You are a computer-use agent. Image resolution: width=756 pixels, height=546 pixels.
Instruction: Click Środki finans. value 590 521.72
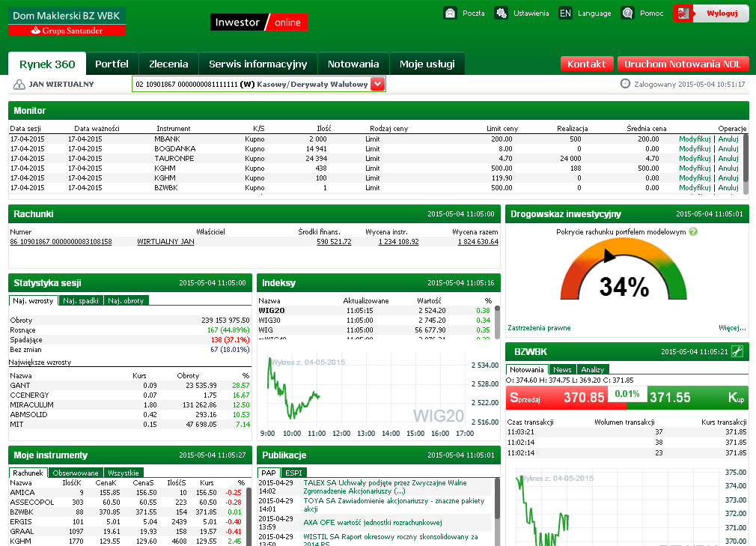pyautogui.click(x=334, y=242)
